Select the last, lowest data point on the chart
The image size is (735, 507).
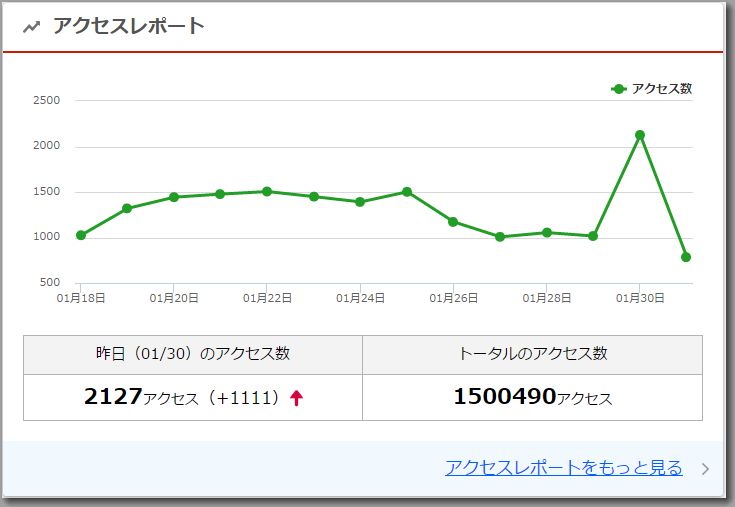(x=686, y=257)
